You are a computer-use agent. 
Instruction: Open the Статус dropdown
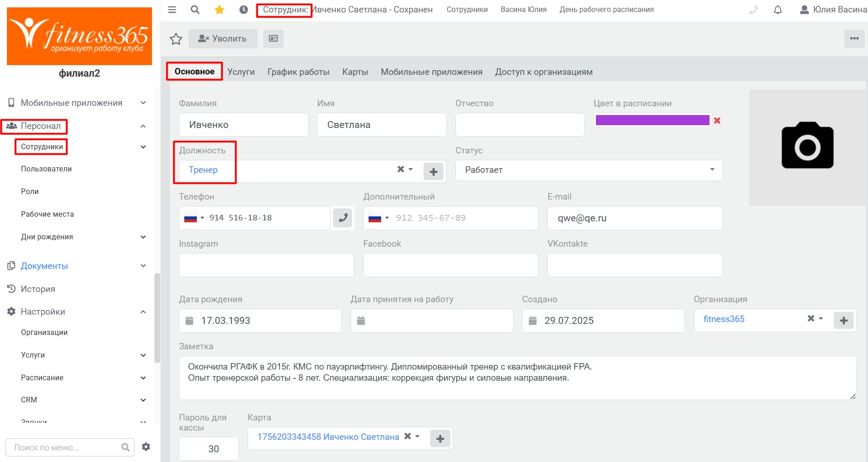click(x=589, y=170)
